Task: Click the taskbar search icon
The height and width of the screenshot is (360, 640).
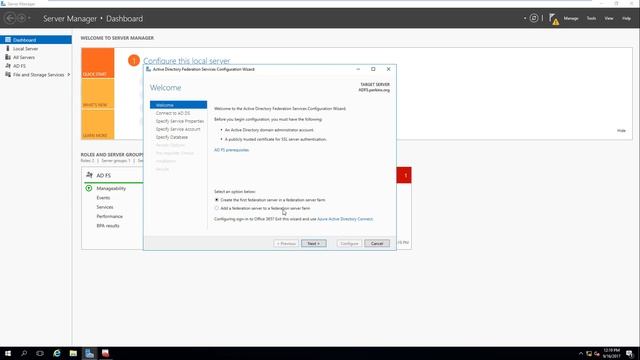Action: point(24,353)
